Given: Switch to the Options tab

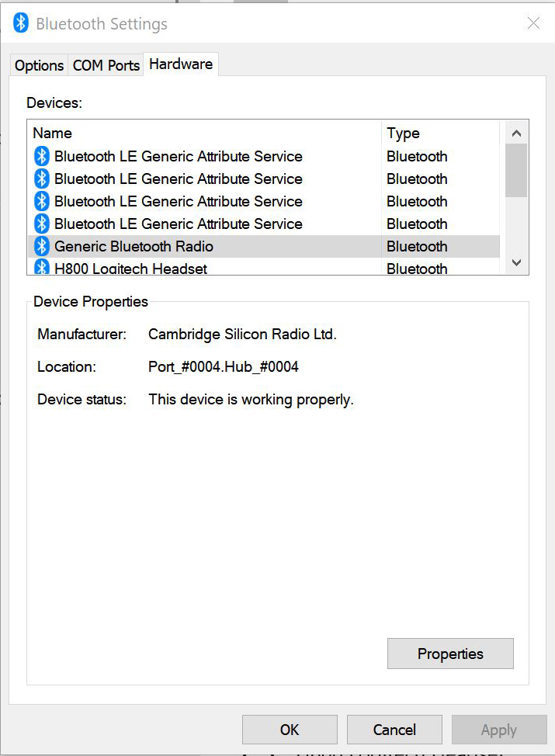Looking at the screenshot, I should pyautogui.click(x=38, y=65).
